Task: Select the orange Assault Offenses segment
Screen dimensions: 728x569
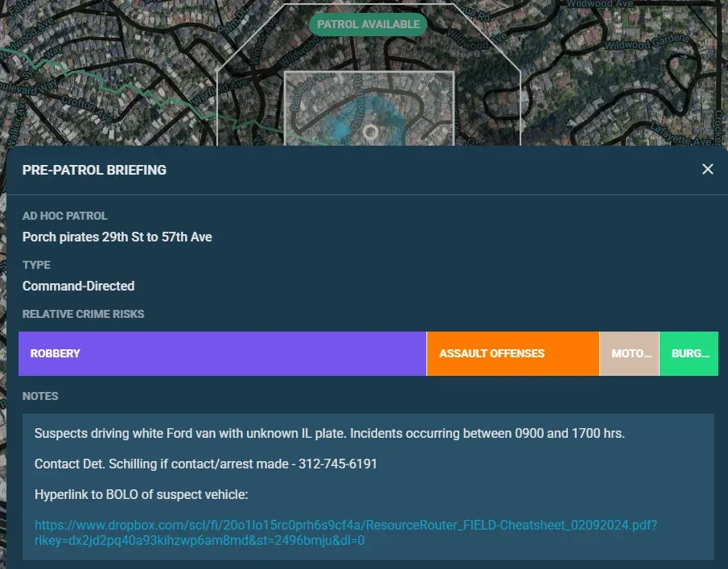Action: 513,353
